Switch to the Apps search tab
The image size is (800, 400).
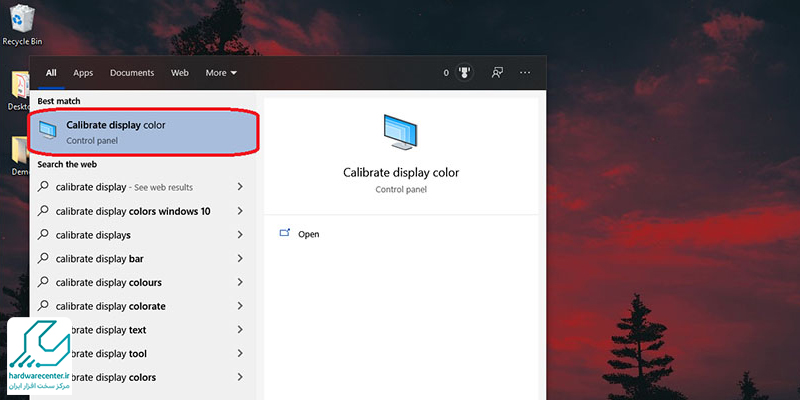coord(83,73)
